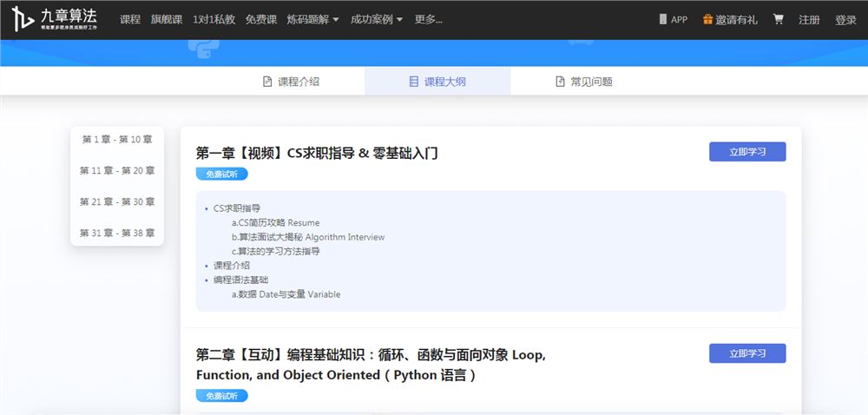Open the 更多... menu

pyautogui.click(x=429, y=19)
